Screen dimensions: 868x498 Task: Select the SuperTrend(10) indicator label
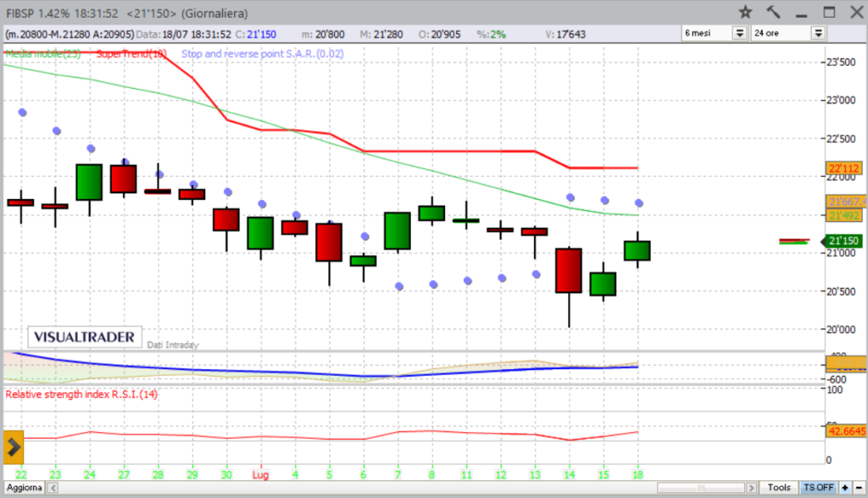[x=131, y=53]
